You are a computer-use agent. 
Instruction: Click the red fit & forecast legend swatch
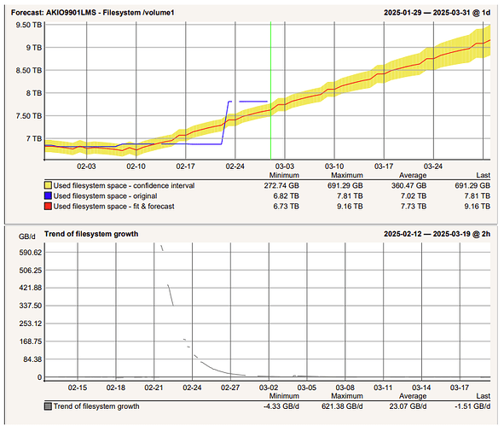48,207
